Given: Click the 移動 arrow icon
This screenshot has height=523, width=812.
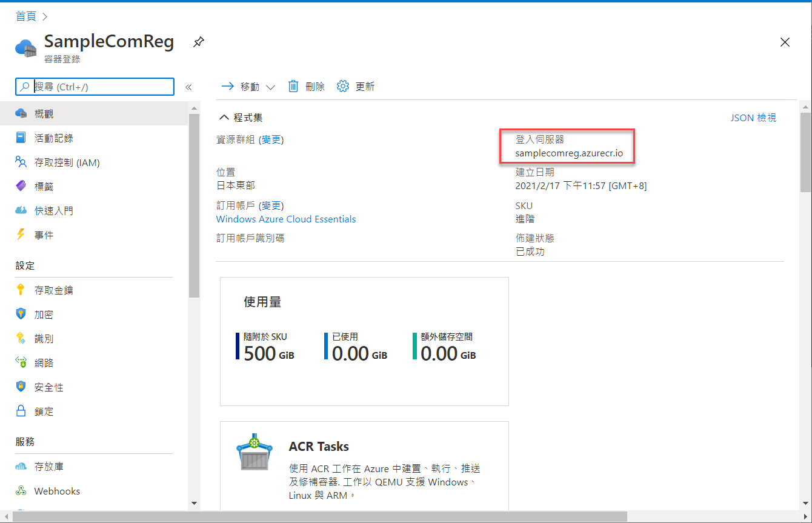Looking at the screenshot, I should (x=228, y=87).
